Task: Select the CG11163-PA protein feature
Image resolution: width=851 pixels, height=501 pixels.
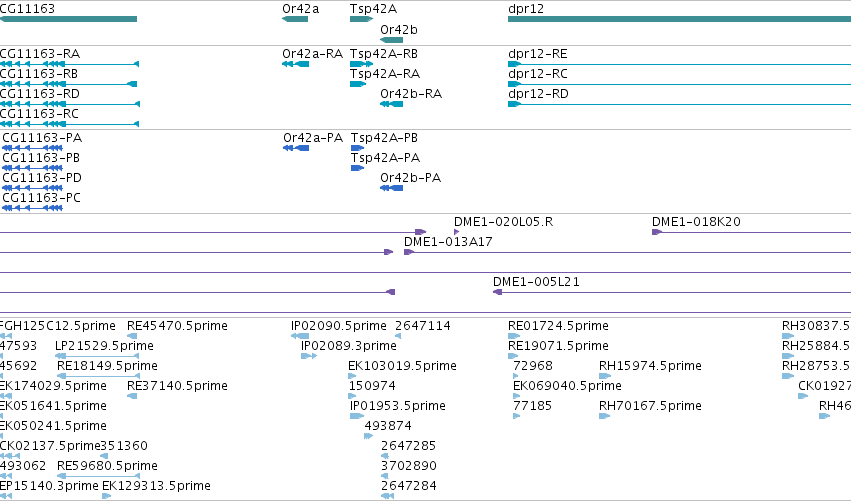Action: point(33,148)
